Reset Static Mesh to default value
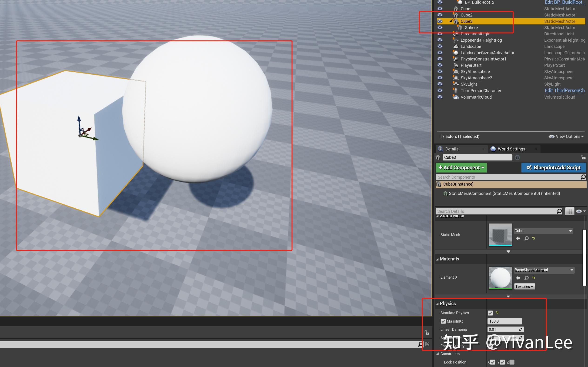Image resolution: width=588 pixels, height=367 pixels. coord(533,238)
